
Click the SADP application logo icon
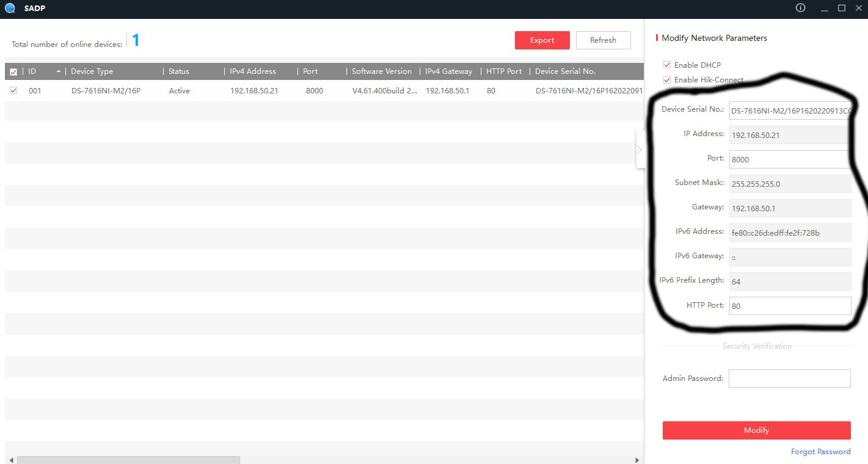pyautogui.click(x=10, y=9)
